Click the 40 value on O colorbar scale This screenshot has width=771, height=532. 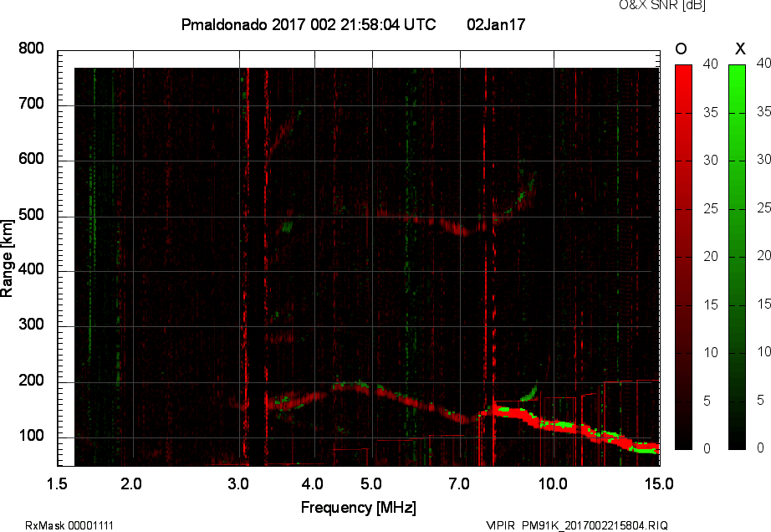[711, 64]
